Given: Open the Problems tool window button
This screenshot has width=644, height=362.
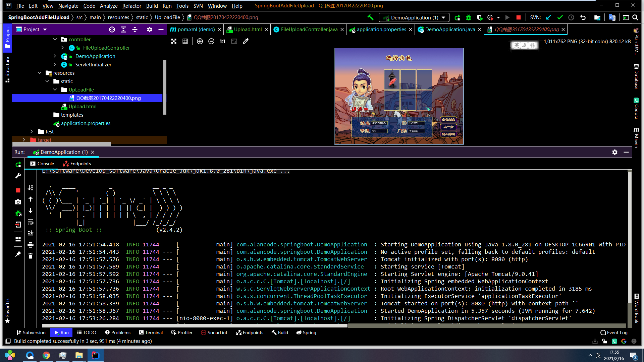Looking at the screenshot, I should [x=118, y=333].
